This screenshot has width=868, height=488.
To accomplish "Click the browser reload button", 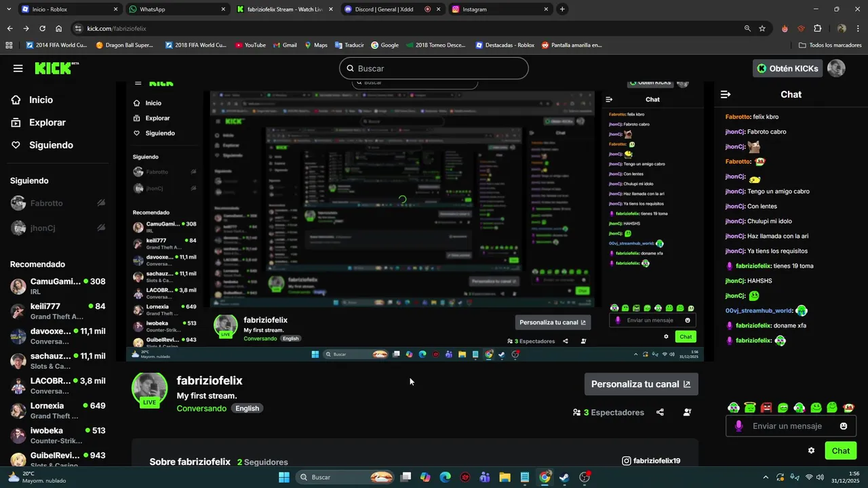I will coord(42,28).
